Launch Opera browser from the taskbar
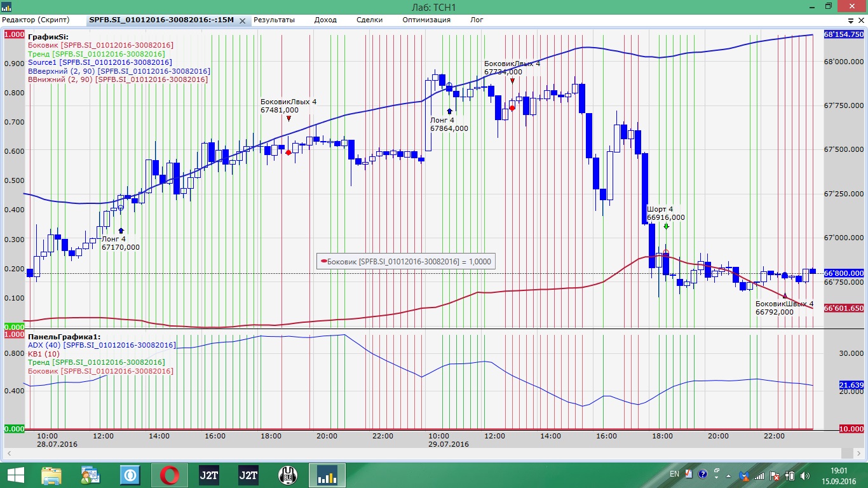The image size is (868, 488). (x=170, y=475)
